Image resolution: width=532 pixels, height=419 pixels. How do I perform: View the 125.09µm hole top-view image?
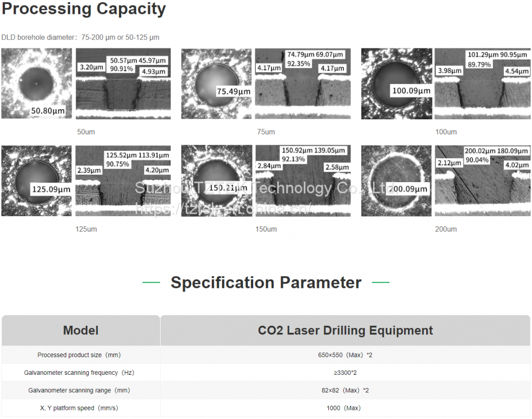(36, 180)
